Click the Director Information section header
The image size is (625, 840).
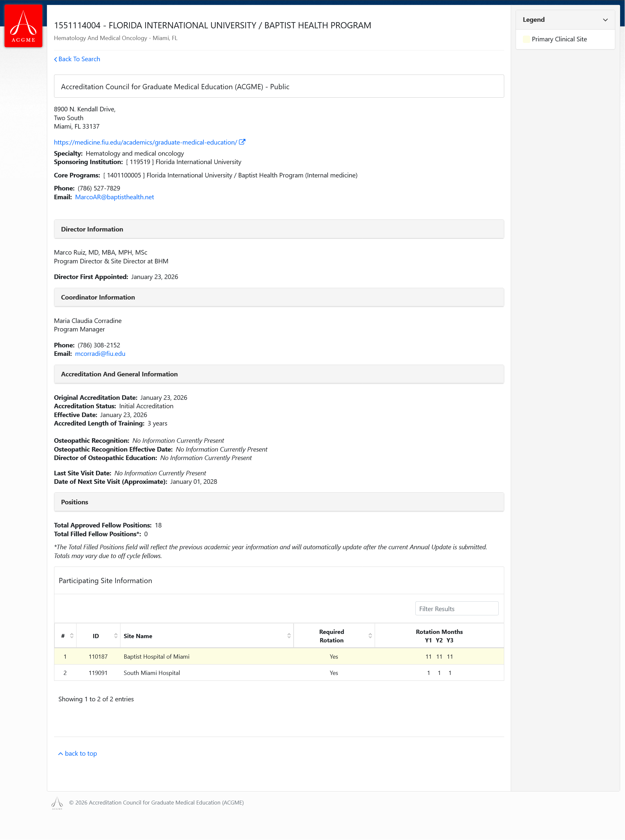point(92,229)
